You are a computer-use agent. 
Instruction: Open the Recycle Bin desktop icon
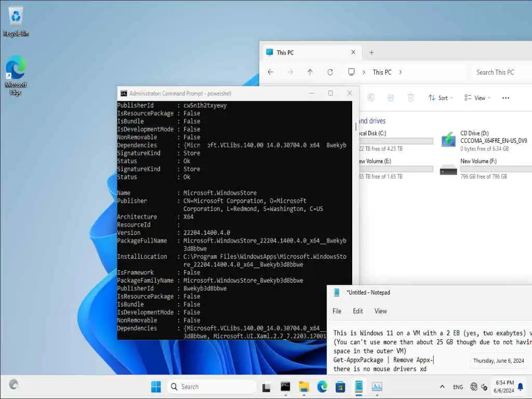coord(16,21)
